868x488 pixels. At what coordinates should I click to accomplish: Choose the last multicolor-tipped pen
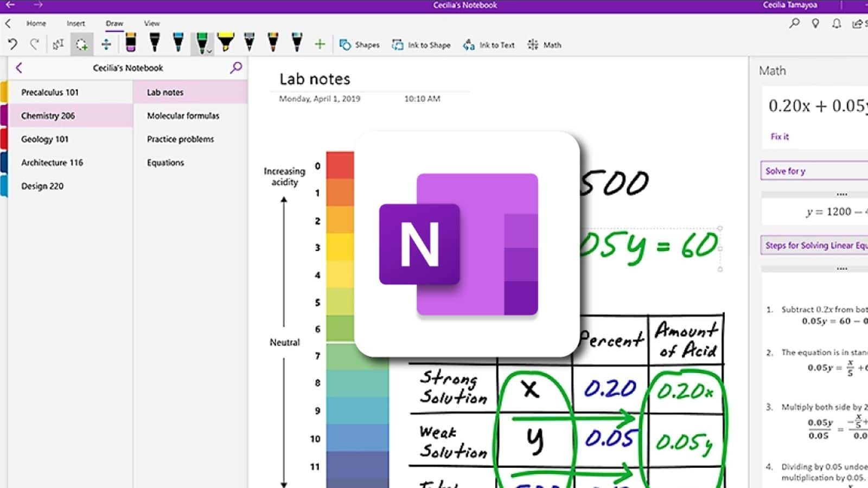tap(297, 42)
